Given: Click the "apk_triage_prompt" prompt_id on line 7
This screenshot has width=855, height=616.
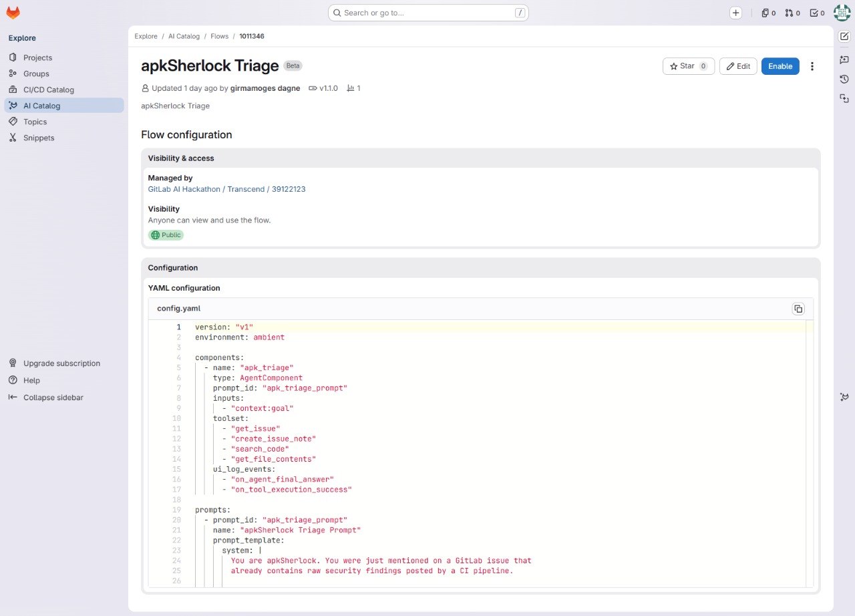Looking at the screenshot, I should click(305, 388).
